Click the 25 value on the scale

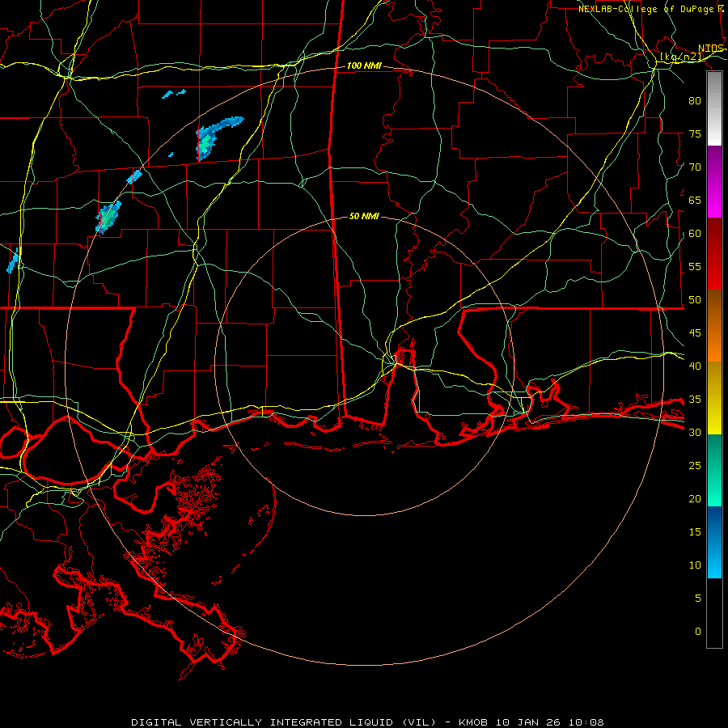(695, 466)
